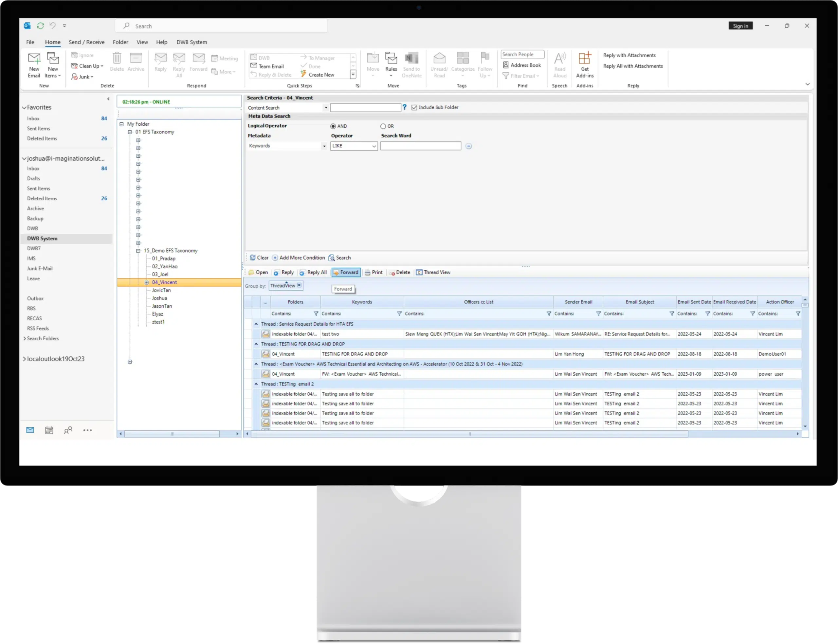The width and height of the screenshot is (838, 644).
Task: Collapse the Favorites section
Action: tap(24, 108)
